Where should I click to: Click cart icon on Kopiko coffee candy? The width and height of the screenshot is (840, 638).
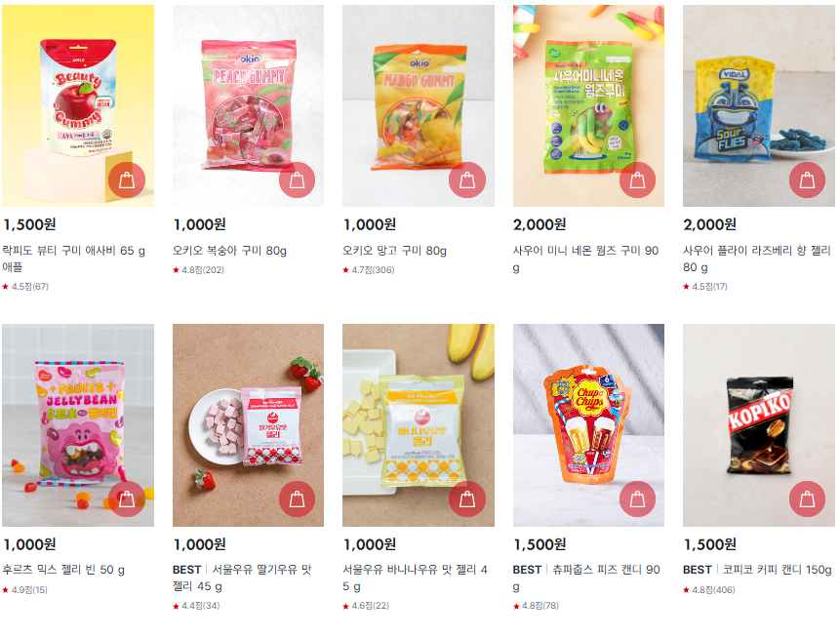(x=808, y=499)
